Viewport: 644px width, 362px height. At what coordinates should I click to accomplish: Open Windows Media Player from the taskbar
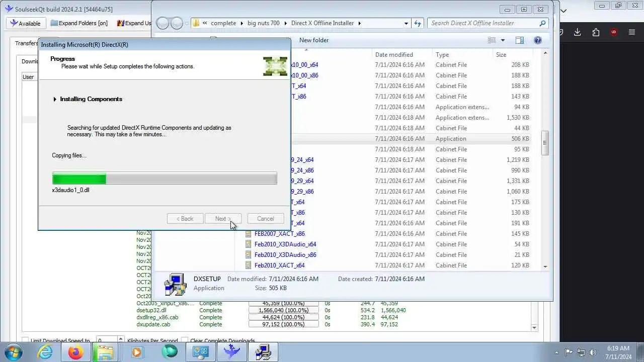(137, 352)
